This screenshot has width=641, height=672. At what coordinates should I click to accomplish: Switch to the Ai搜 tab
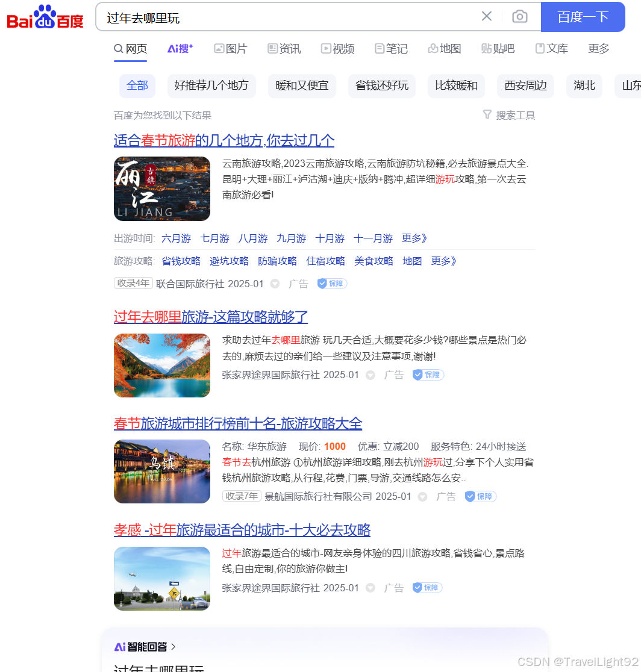pyautogui.click(x=180, y=49)
